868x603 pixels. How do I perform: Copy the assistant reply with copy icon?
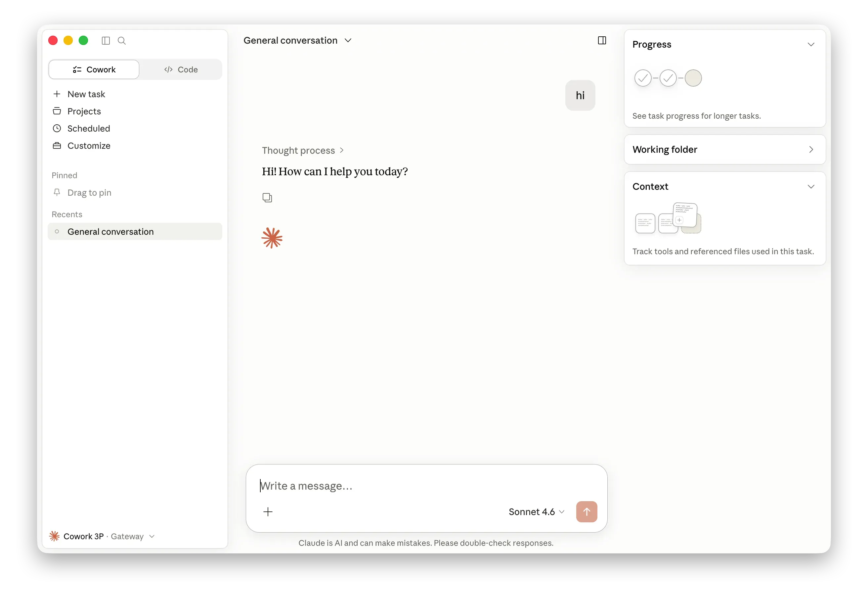tap(267, 198)
